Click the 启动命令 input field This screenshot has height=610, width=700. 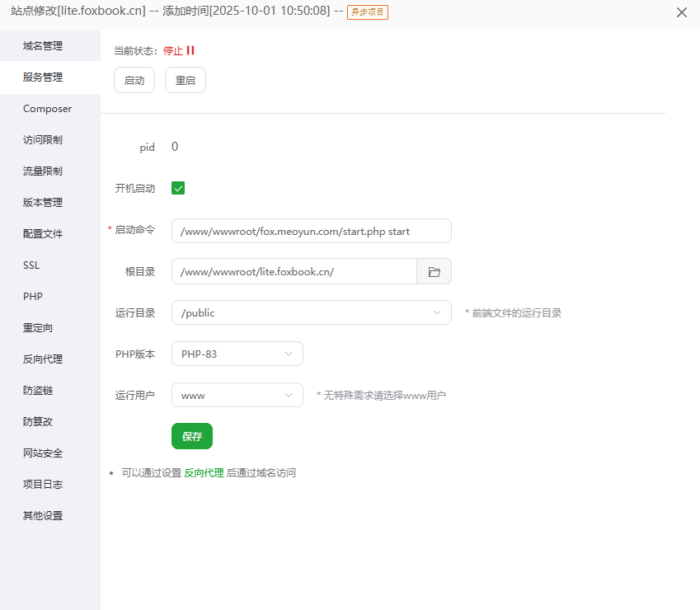(x=311, y=231)
